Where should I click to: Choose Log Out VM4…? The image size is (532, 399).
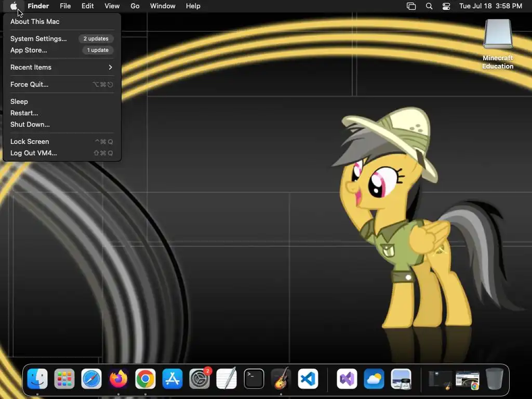(62, 153)
